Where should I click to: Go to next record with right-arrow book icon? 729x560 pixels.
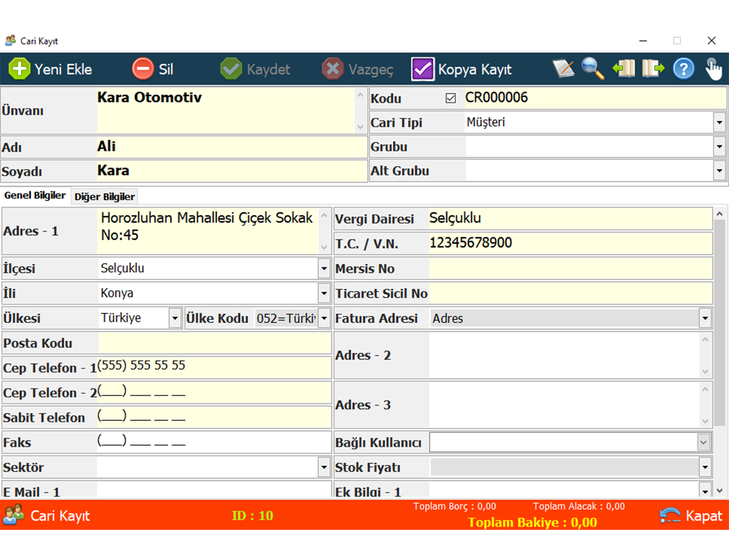(x=653, y=69)
